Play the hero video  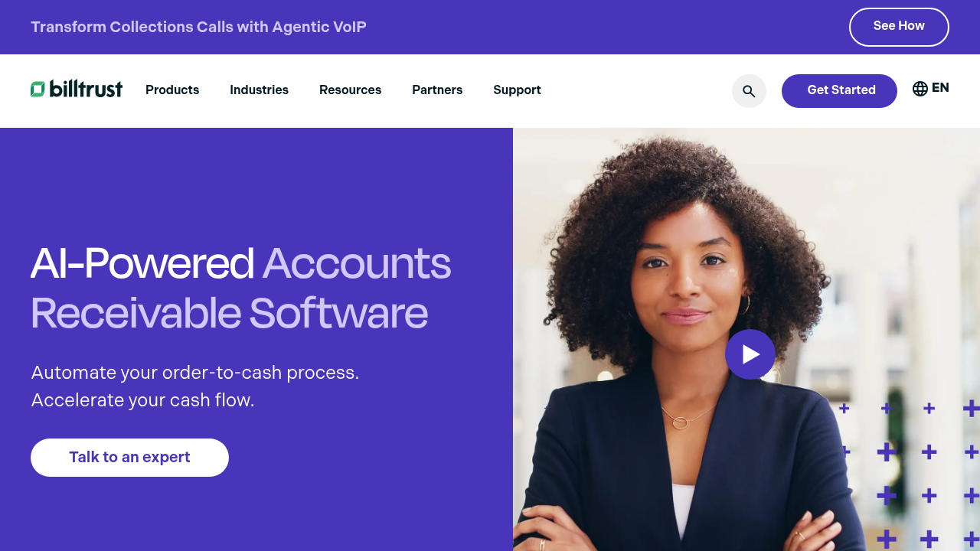pyautogui.click(x=750, y=354)
